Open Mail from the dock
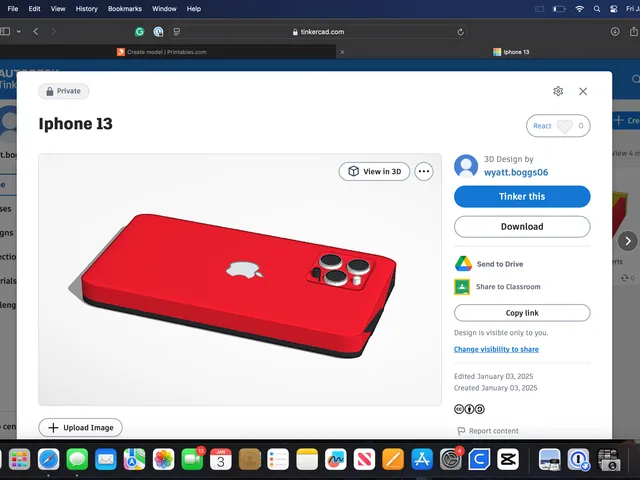 [x=106, y=460]
